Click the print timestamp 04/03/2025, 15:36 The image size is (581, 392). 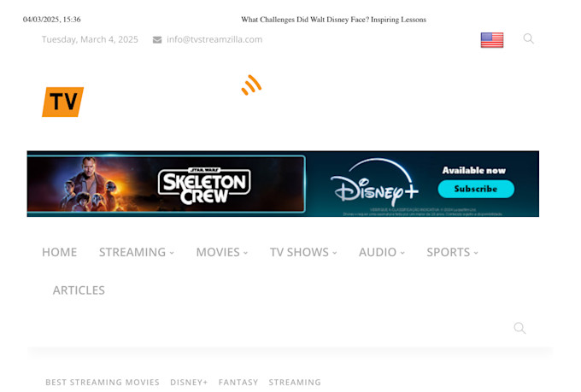pyautogui.click(x=52, y=20)
